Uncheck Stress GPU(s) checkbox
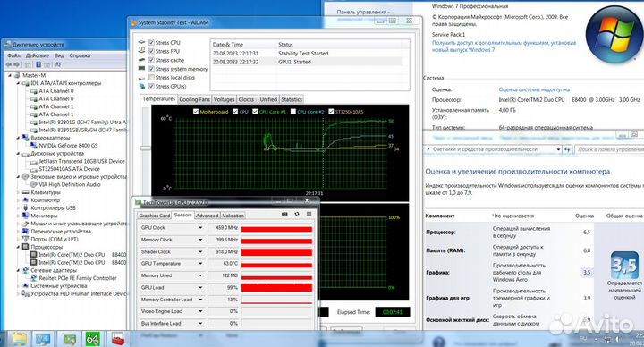The width and height of the screenshot is (644, 347). click(151, 86)
